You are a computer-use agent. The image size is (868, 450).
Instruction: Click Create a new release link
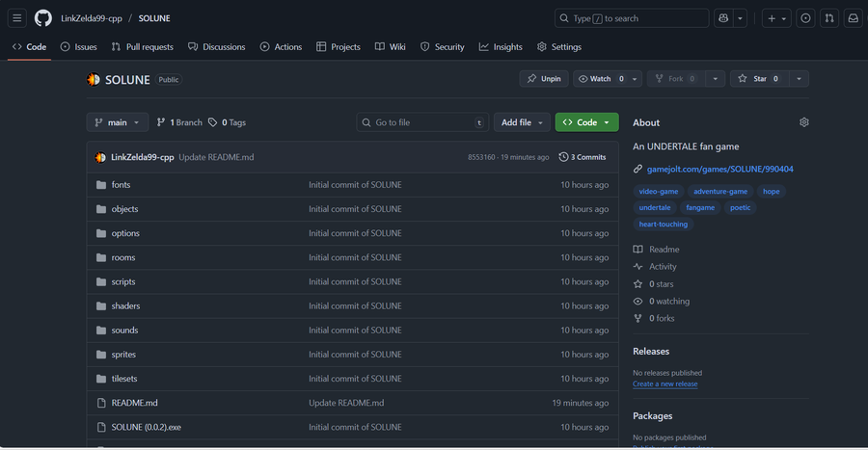pos(665,384)
